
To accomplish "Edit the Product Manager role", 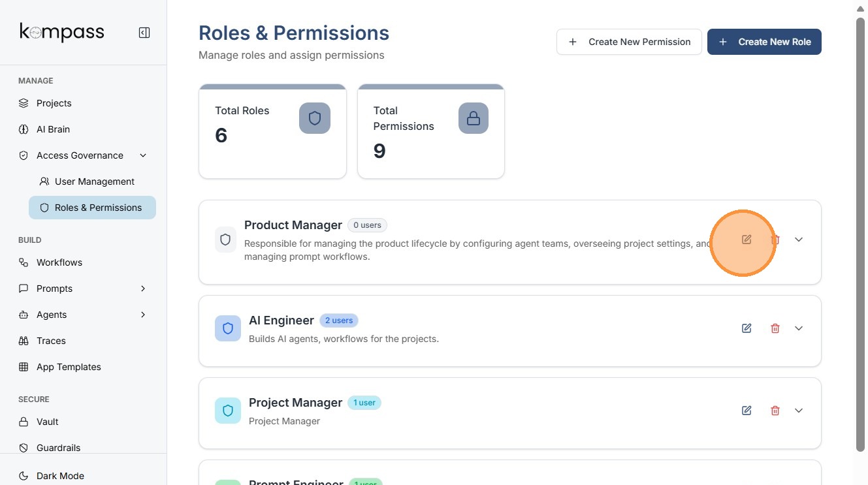I will coord(747,240).
